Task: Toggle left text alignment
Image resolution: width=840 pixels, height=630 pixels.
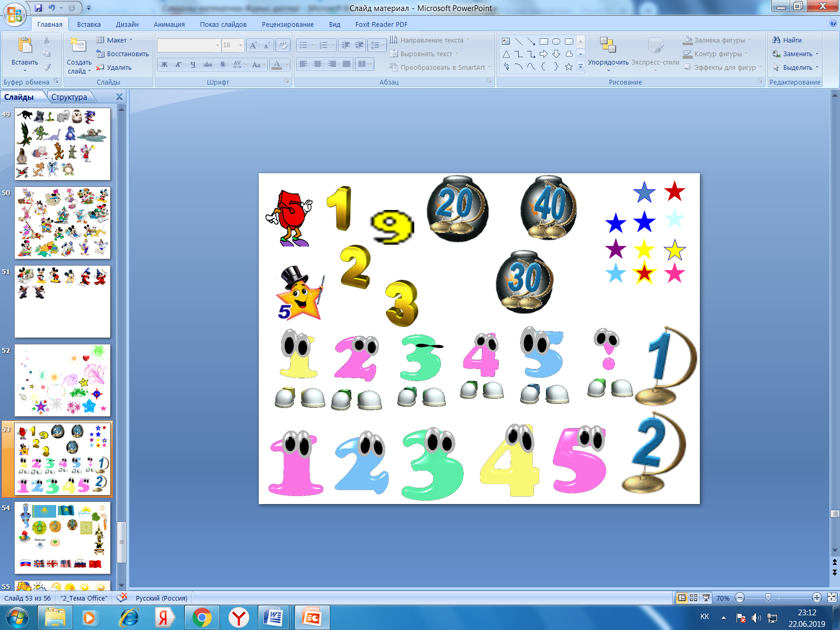Action: pyautogui.click(x=303, y=64)
